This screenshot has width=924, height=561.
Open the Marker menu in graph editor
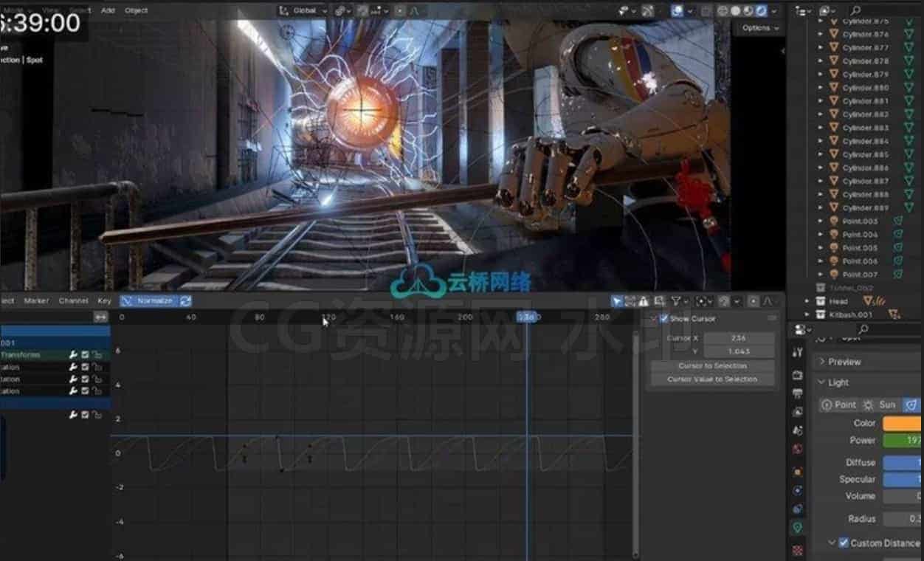point(36,301)
